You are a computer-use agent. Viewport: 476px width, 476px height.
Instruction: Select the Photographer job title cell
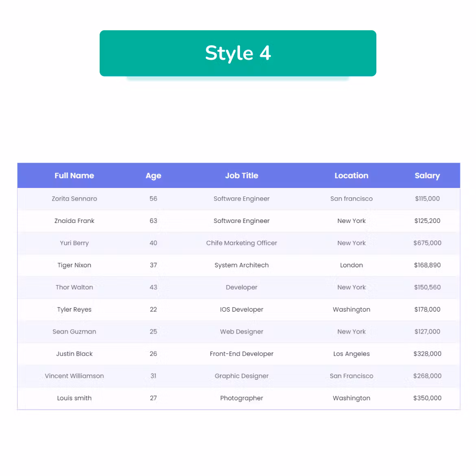(x=241, y=398)
